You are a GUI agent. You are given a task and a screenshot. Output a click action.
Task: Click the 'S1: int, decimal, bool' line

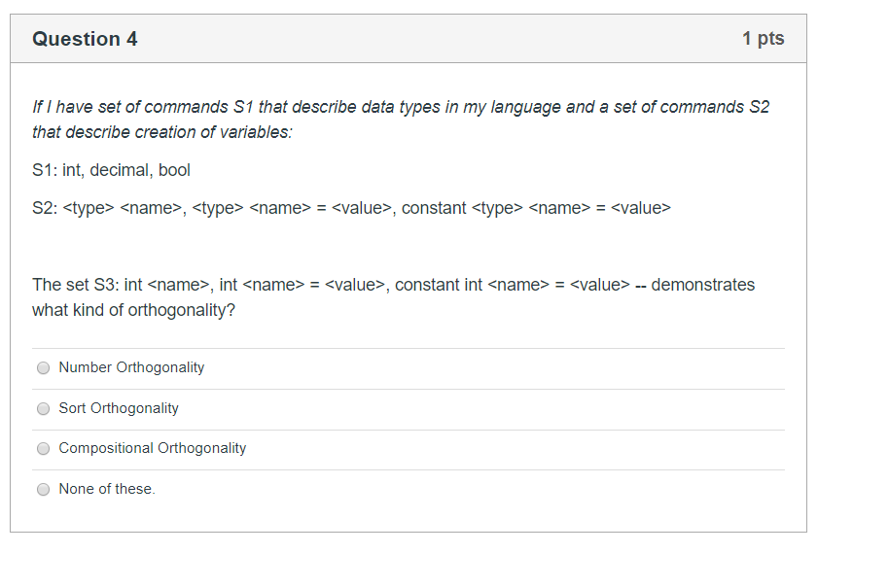(x=111, y=170)
